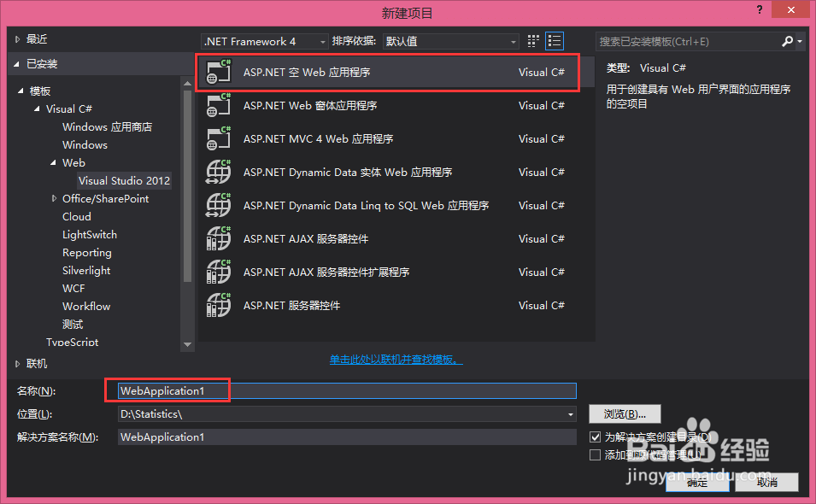816x504 pixels.
Task: Select ASP.NET AJAX 服务器控件 row text
Action: (306, 238)
